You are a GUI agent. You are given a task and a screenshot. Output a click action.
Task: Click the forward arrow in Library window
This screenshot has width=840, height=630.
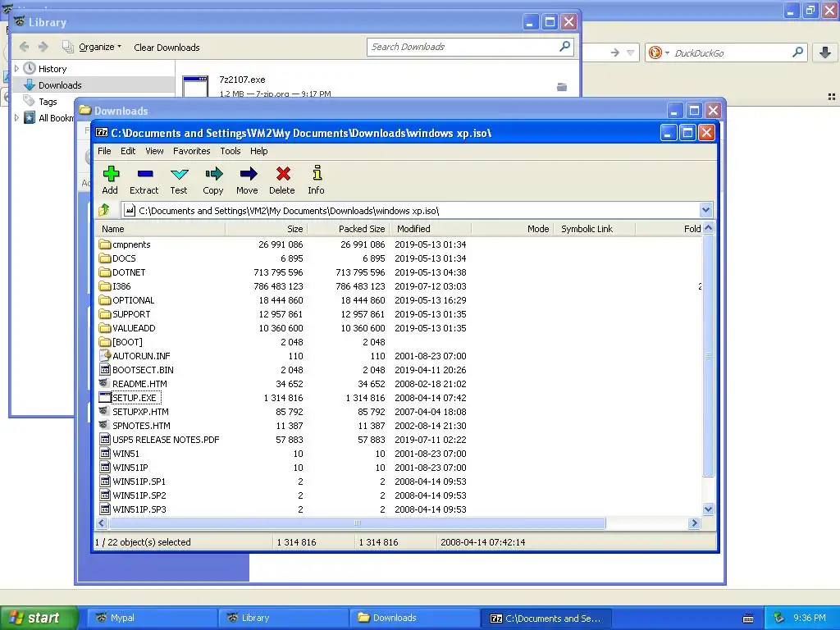[43, 47]
